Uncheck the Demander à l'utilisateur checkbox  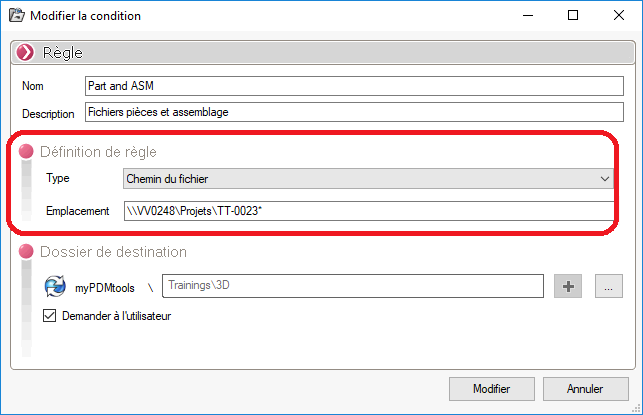49,316
